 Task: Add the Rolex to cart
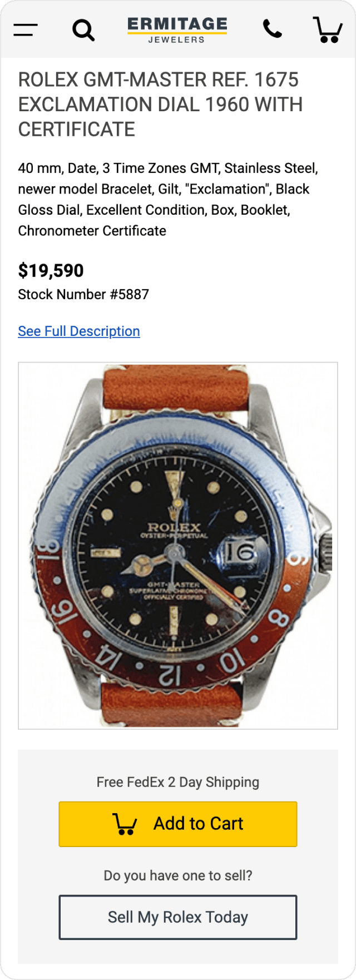pyautogui.click(x=178, y=824)
